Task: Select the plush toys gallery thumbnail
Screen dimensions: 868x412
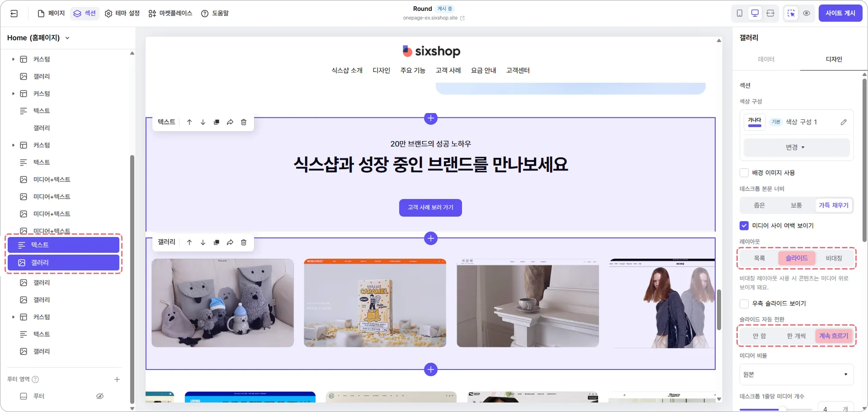Action: pos(222,303)
